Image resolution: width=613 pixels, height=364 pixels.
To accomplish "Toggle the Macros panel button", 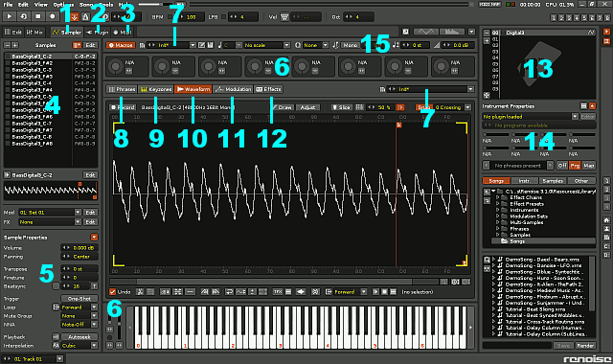I will [121, 45].
